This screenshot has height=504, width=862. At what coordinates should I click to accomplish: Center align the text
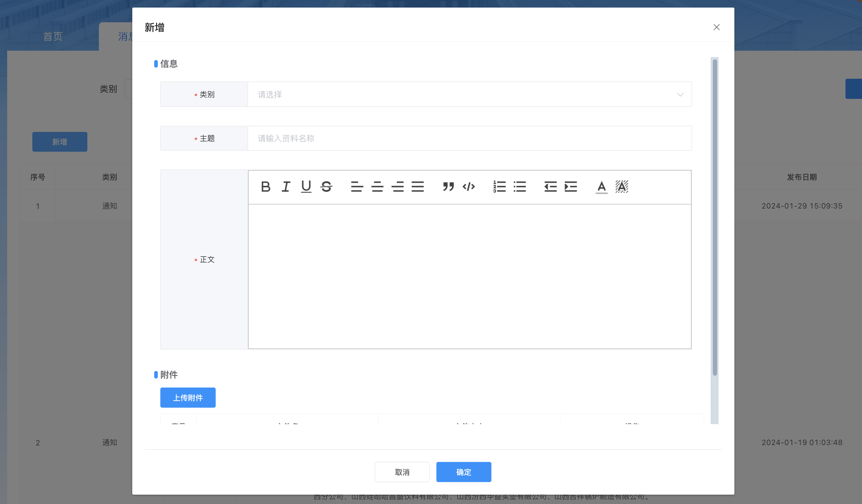pyautogui.click(x=377, y=187)
